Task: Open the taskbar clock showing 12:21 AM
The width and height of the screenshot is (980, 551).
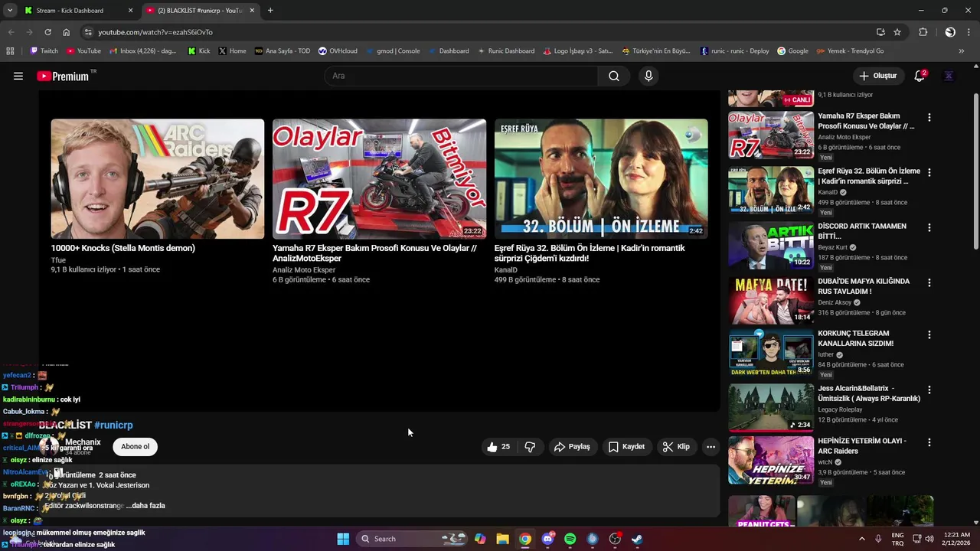Action: tap(957, 539)
